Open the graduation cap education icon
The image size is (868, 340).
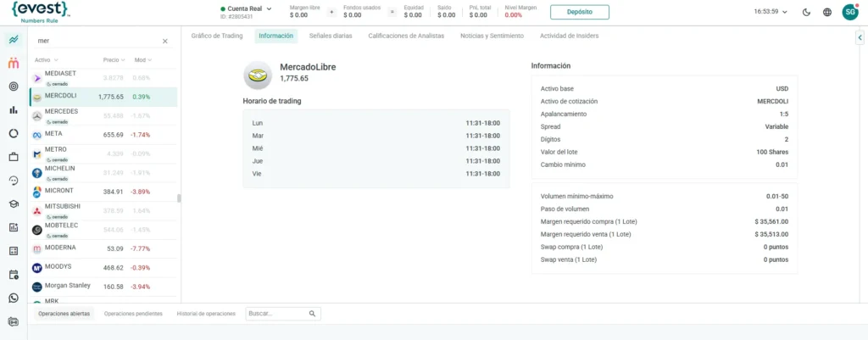[x=14, y=203]
